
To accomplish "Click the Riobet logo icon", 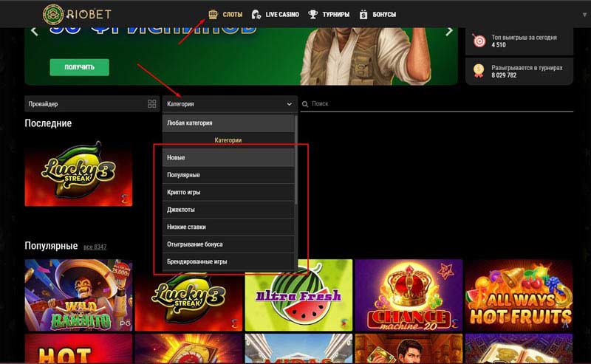I will point(54,14).
